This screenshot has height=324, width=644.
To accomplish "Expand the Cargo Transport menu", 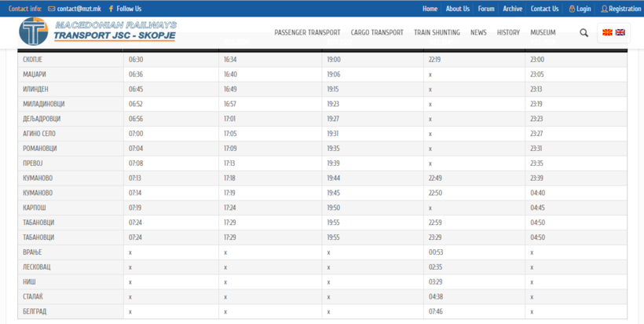I will tap(377, 33).
